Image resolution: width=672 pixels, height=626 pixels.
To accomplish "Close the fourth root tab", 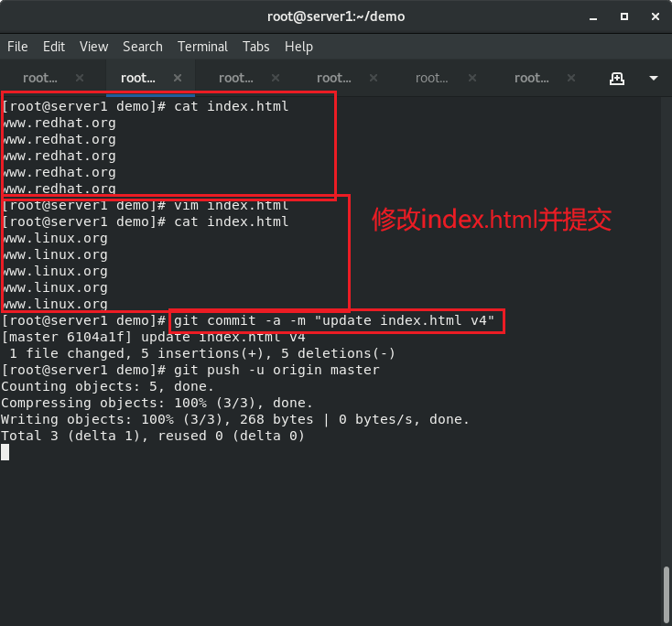I will [374, 78].
